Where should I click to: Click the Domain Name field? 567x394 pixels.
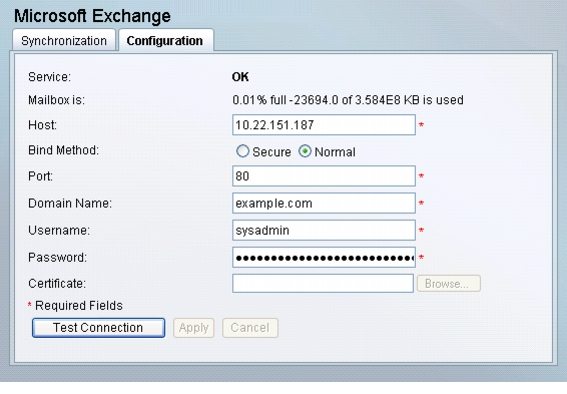pyautogui.click(x=324, y=203)
